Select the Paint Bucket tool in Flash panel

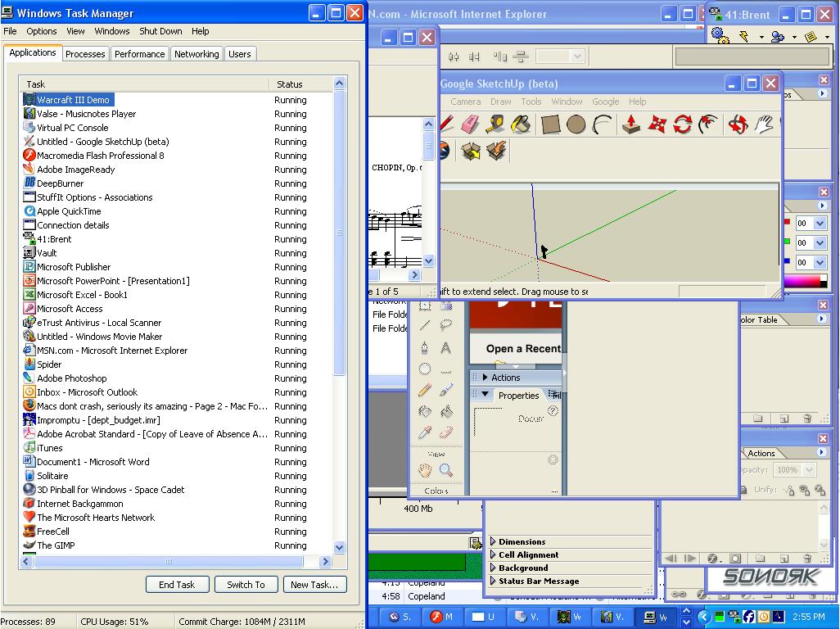tap(445, 411)
